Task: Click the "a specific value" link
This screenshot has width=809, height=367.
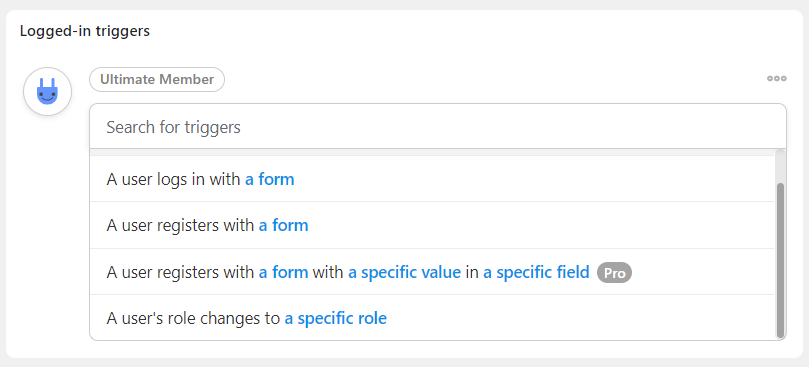Action: [x=404, y=272]
